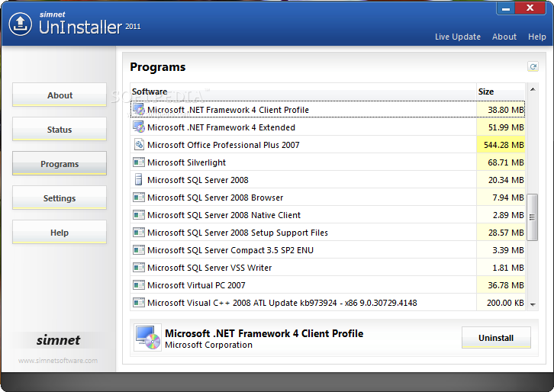Click the 7.94 MB size cell

[501, 197]
